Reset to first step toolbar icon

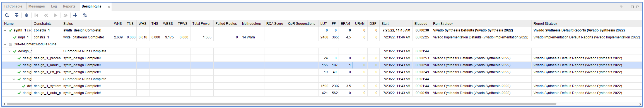pyautogui.click(x=36, y=15)
